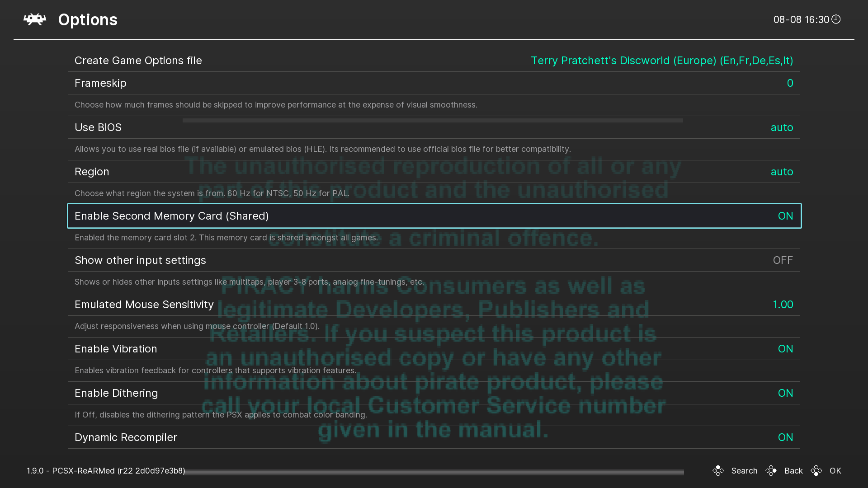This screenshot has height=488, width=868.
Task: Click the Use BIOS description sublabel
Action: pyautogui.click(x=323, y=149)
